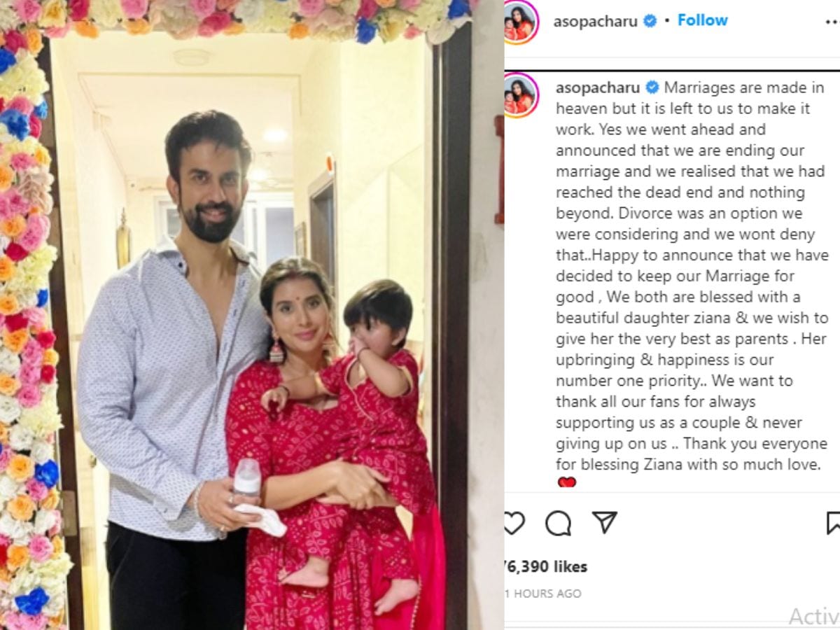
Task: Click the '1 hours ago' timestamp
Action: tap(543, 594)
